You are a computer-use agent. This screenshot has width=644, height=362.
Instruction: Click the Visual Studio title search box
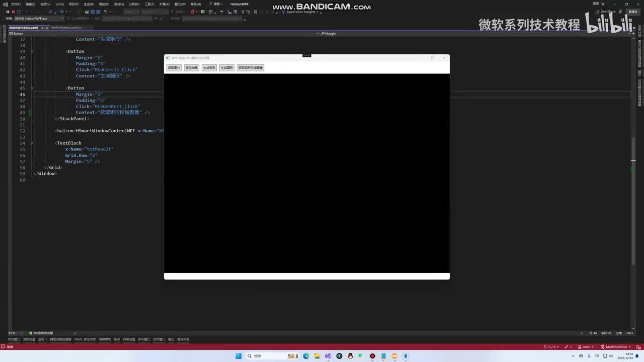pos(216,4)
